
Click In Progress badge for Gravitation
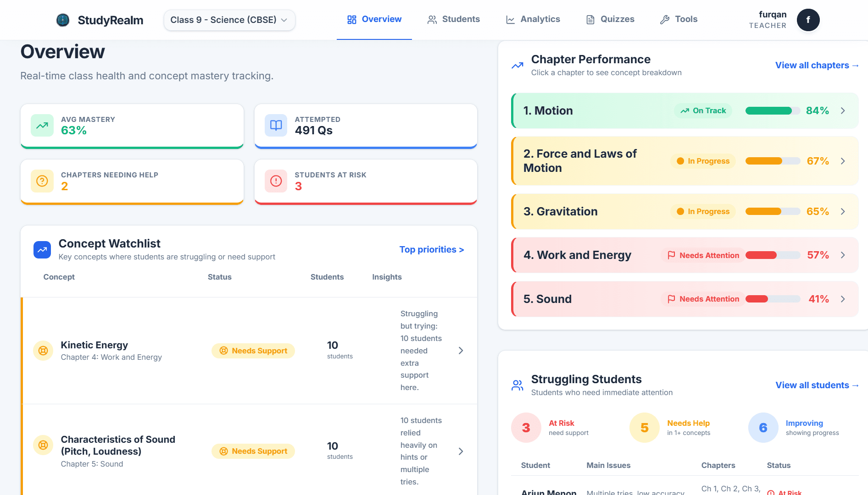(703, 211)
